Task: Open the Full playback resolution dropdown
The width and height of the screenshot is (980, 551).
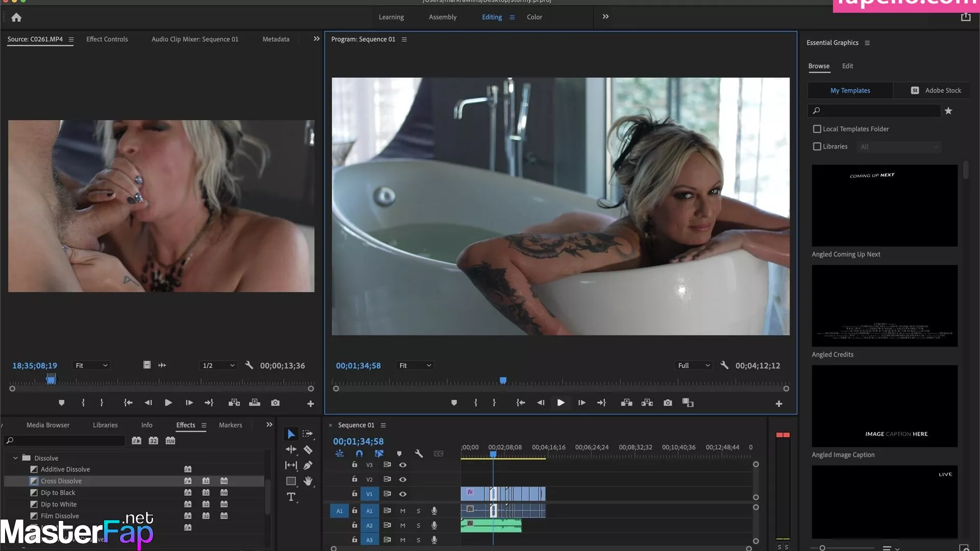Action: coord(693,366)
